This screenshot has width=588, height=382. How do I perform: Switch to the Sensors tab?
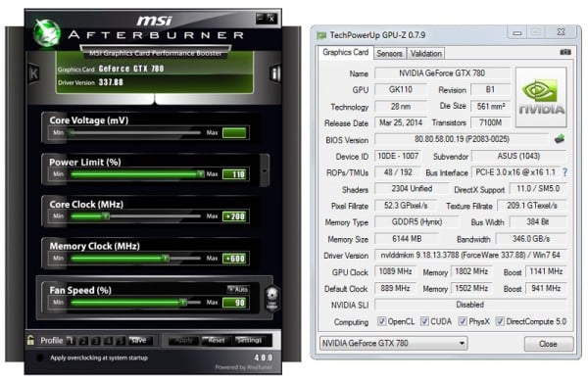pos(389,54)
